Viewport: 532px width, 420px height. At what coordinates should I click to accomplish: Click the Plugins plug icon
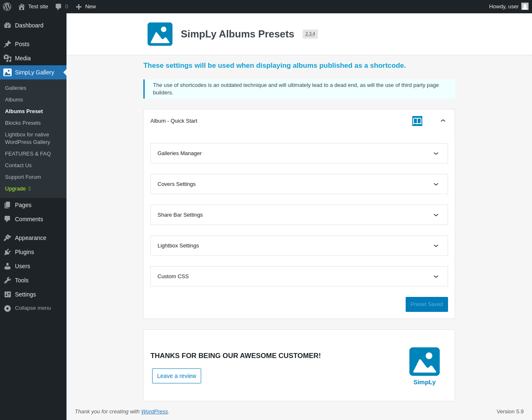[7, 252]
